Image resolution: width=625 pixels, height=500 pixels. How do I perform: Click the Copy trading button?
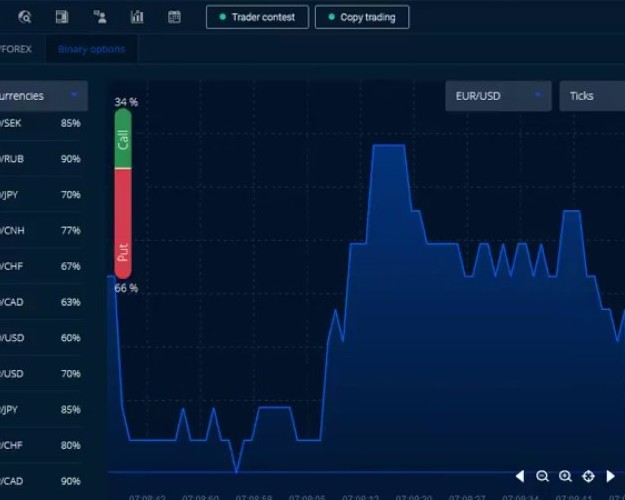(x=361, y=17)
